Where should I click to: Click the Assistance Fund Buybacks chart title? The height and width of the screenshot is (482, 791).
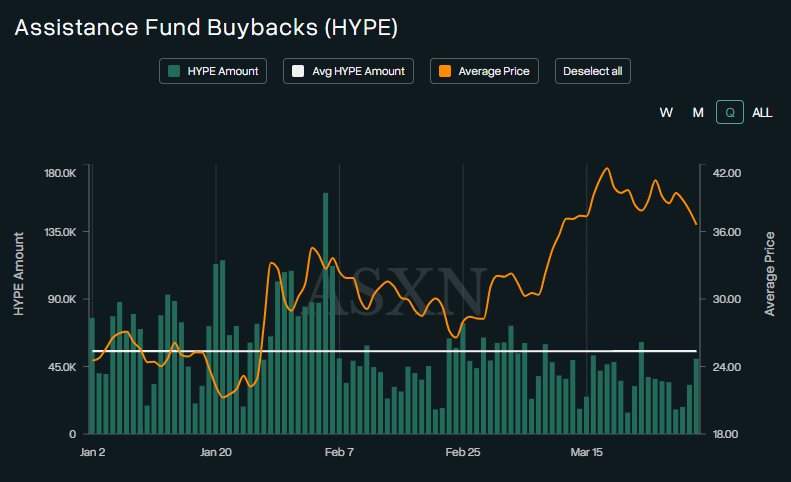(206, 28)
